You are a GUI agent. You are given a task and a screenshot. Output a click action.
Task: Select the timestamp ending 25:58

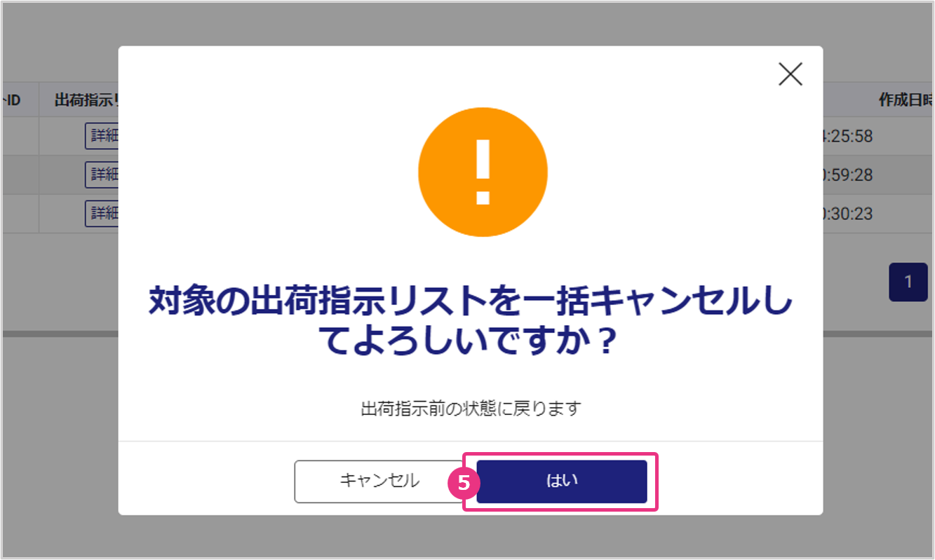click(848, 136)
